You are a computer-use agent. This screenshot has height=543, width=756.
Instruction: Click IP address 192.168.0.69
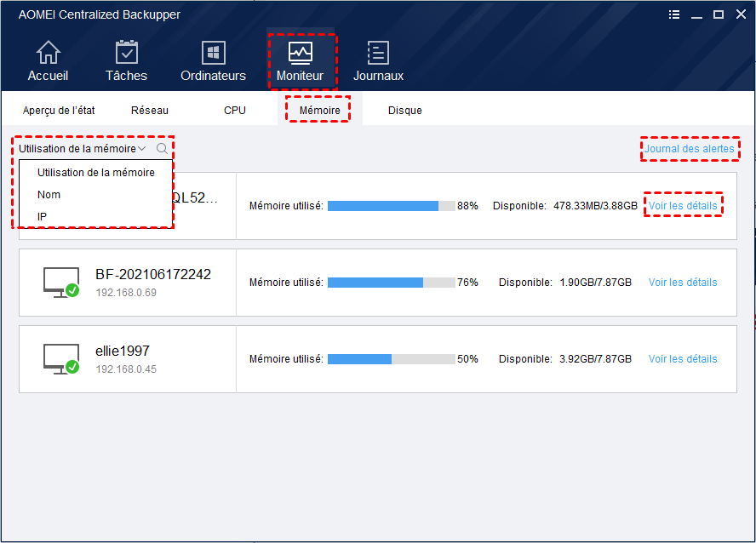pyautogui.click(x=126, y=293)
